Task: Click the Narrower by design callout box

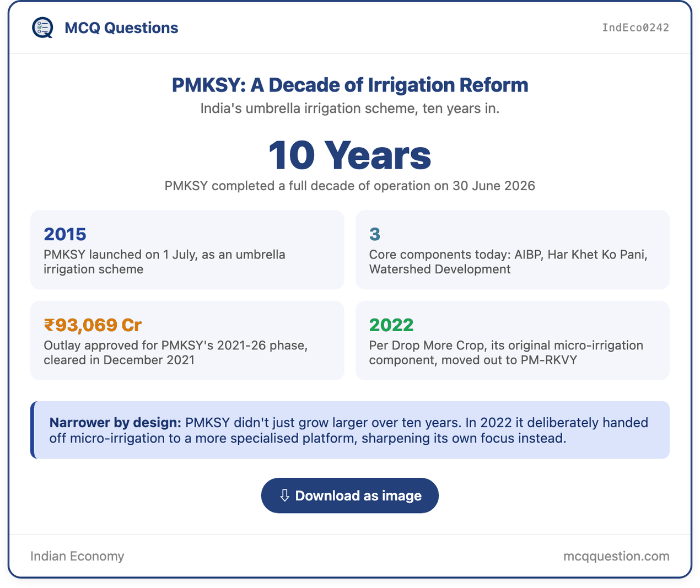Action: click(x=350, y=430)
